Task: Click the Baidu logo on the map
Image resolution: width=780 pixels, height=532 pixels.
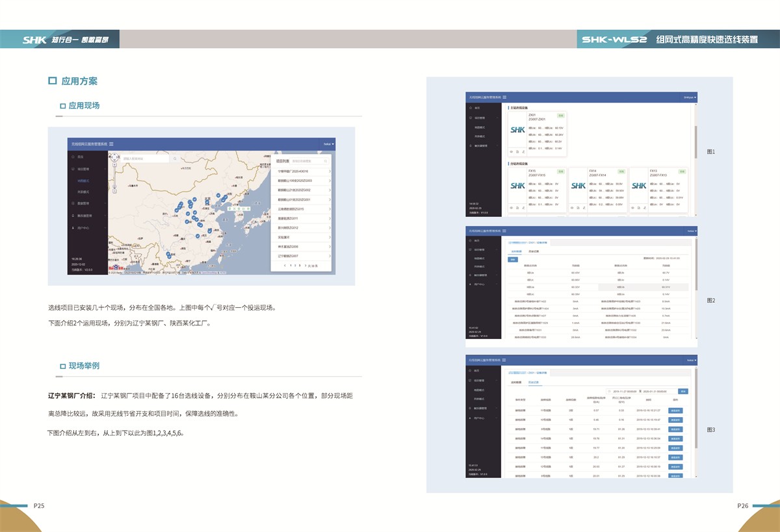Action: (116, 267)
